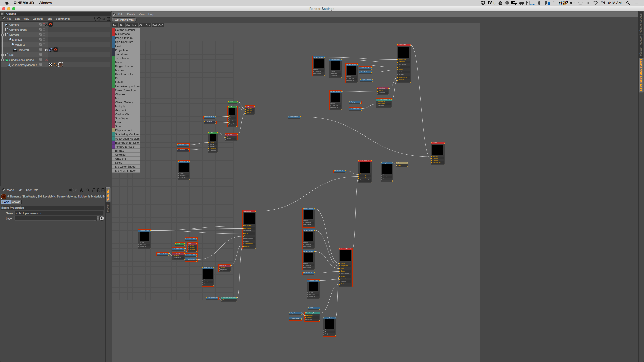Click the Object Manager search magnifier icon
This screenshot has width=644, height=362.
(94, 19)
